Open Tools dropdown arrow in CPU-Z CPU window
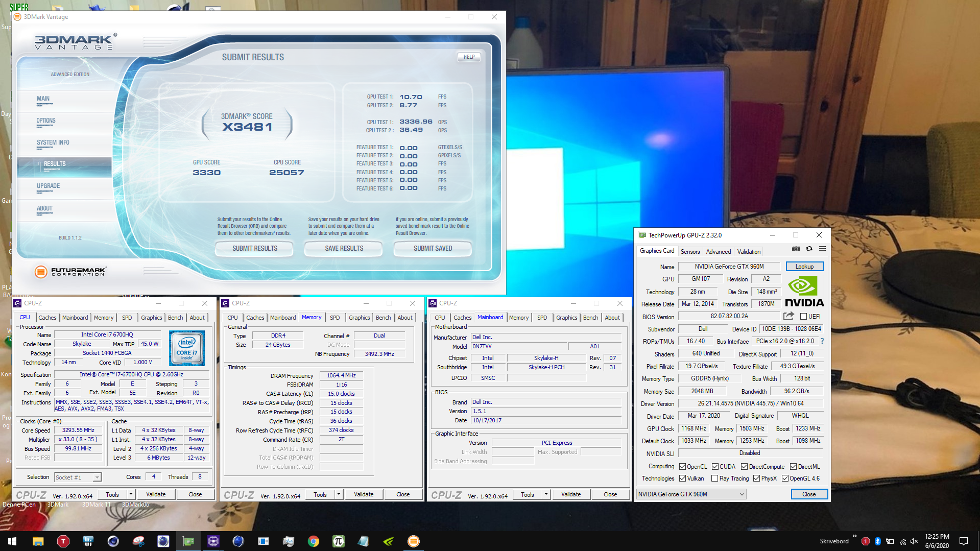This screenshot has width=980, height=551. click(131, 494)
